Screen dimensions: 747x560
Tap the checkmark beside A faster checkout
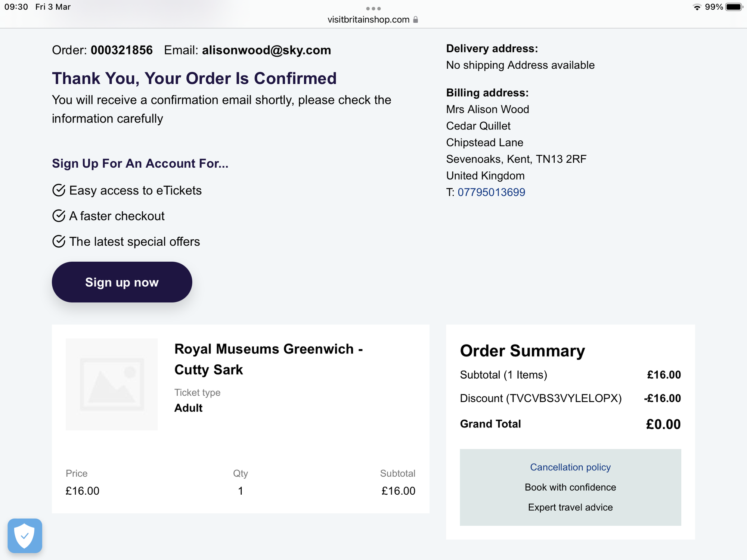tap(59, 216)
